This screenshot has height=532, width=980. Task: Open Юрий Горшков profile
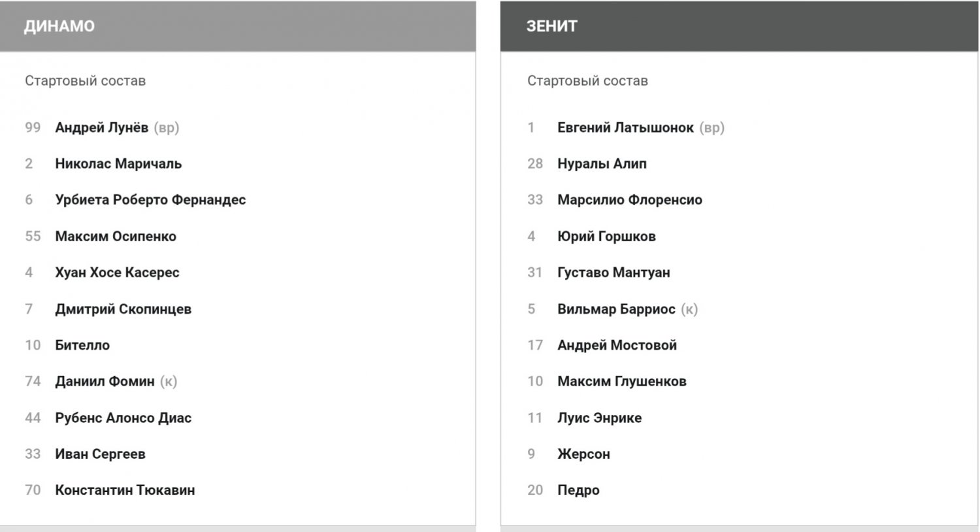pyautogui.click(x=606, y=237)
